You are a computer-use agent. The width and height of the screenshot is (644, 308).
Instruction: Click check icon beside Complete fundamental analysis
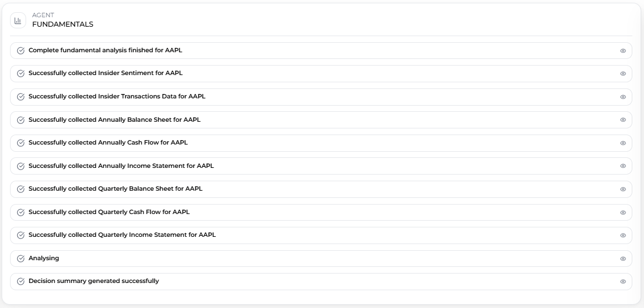tap(21, 51)
